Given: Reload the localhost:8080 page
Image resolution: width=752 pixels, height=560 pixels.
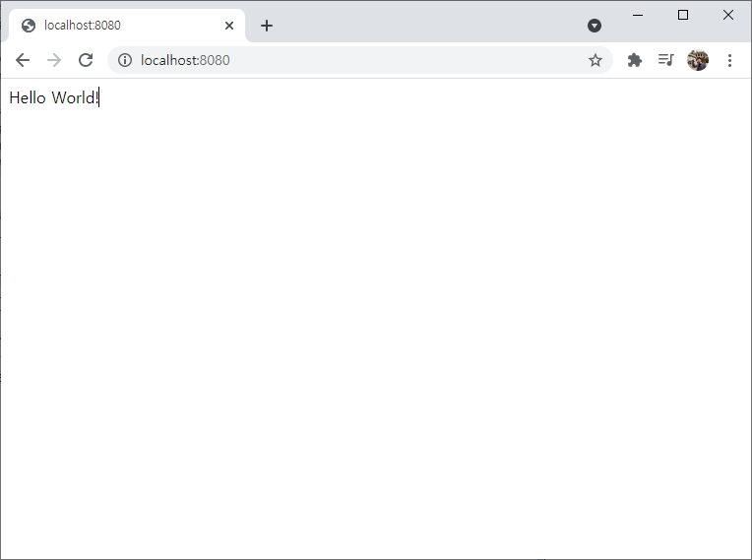Looking at the screenshot, I should tap(86, 60).
